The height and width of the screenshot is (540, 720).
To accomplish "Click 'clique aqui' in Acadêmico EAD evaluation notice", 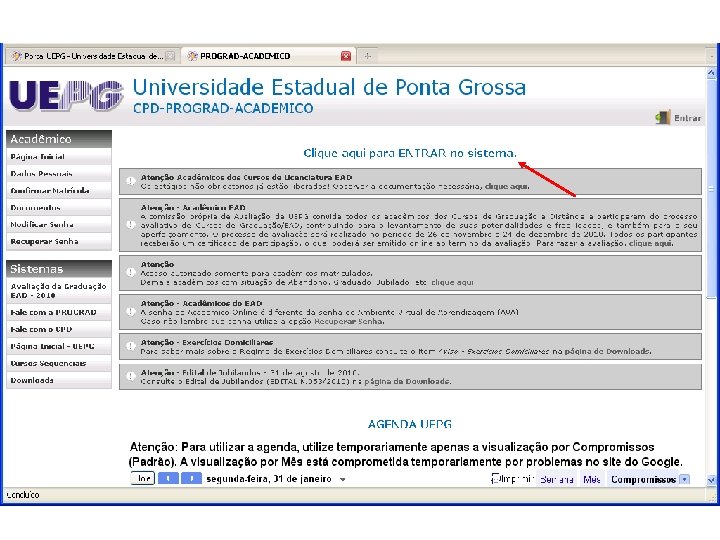I will tap(650, 243).
